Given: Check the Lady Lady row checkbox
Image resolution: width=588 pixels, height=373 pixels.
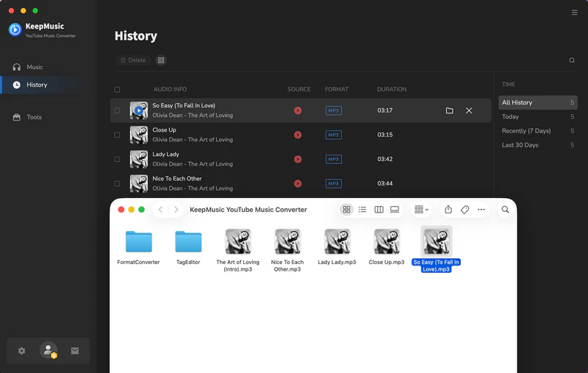Looking at the screenshot, I should coord(117,160).
